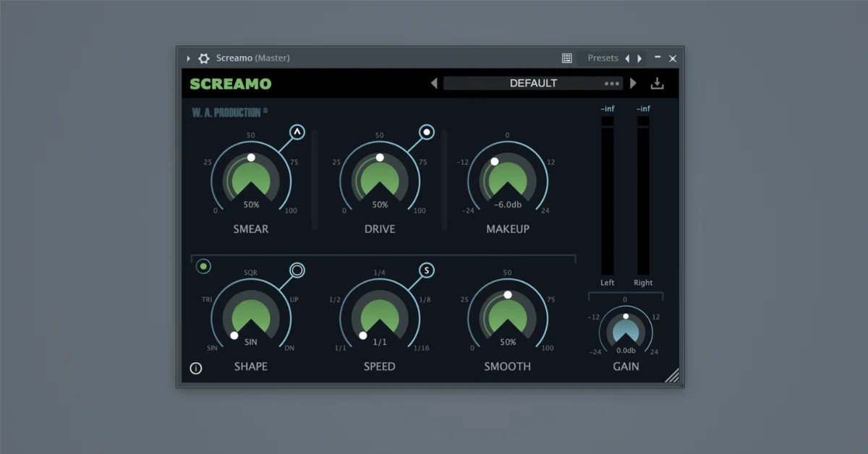The image size is (868, 454).
Task: Click the Smear knob
Action: pos(251,180)
